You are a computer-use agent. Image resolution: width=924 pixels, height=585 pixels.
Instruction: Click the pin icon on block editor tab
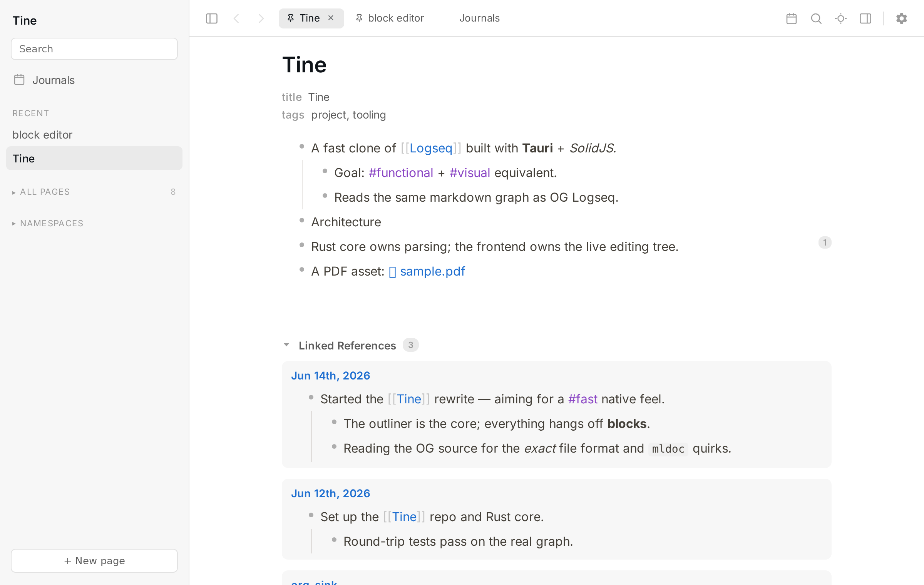pyautogui.click(x=359, y=18)
